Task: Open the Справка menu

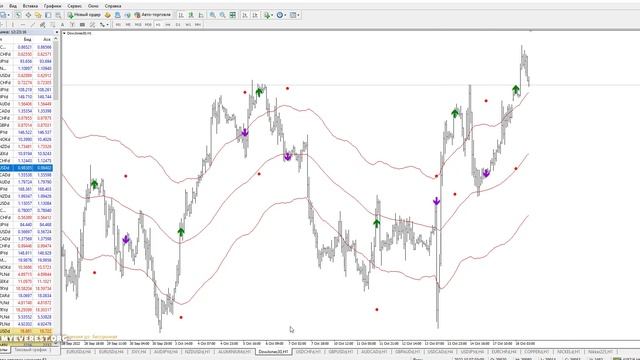Action: pos(113,6)
